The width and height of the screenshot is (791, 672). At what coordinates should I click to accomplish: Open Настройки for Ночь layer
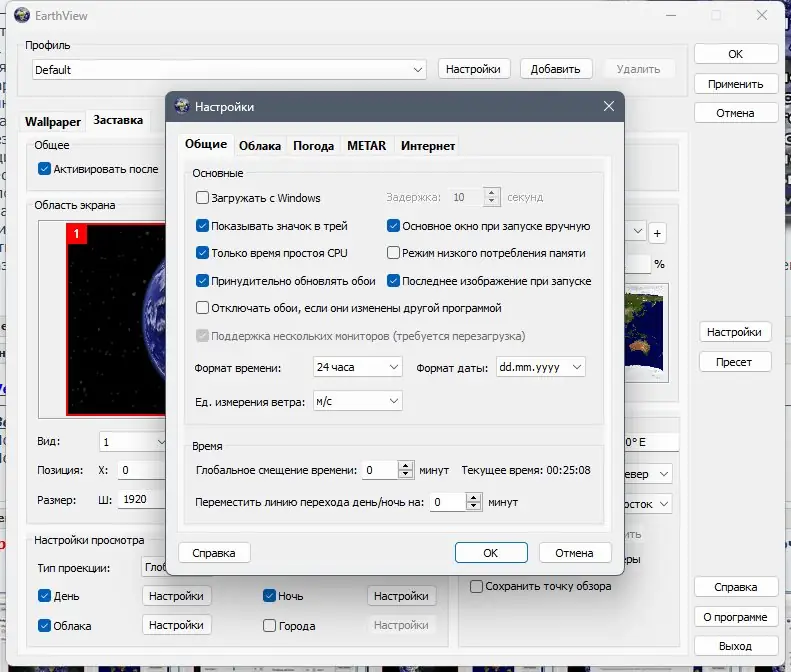(x=402, y=596)
